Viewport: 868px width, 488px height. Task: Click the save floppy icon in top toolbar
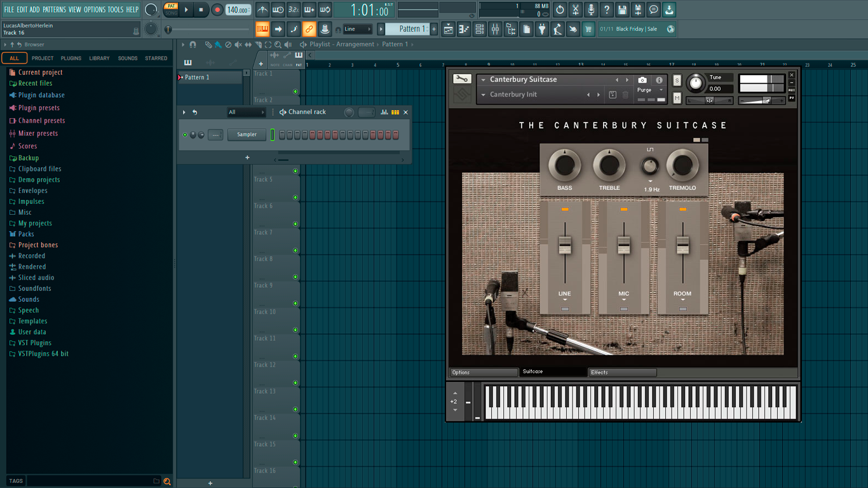[622, 10]
